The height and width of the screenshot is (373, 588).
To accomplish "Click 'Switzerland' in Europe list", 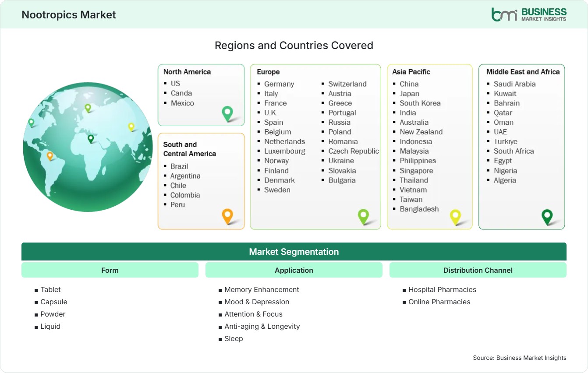I will (x=347, y=84).
